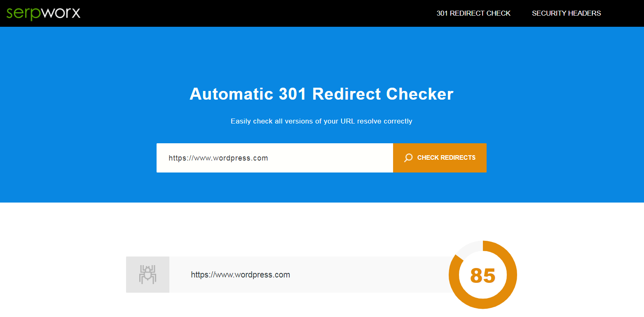Viewport: 644px width, 317px height.
Task: Switch to the SECURITY HEADERS section
Action: (566, 13)
